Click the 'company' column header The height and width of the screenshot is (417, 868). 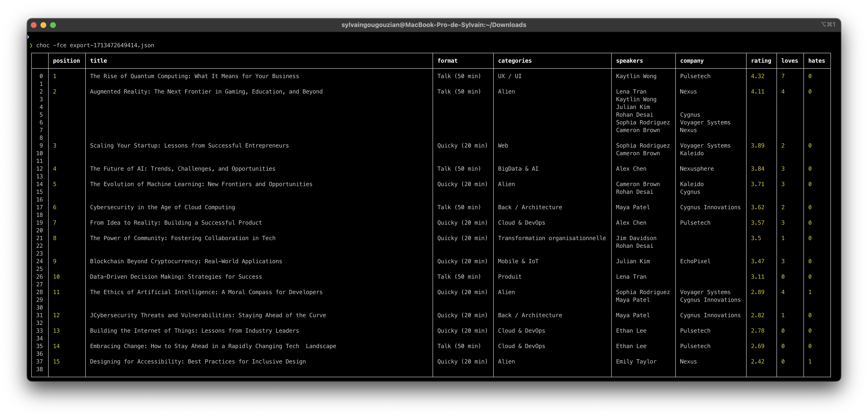[x=692, y=61]
